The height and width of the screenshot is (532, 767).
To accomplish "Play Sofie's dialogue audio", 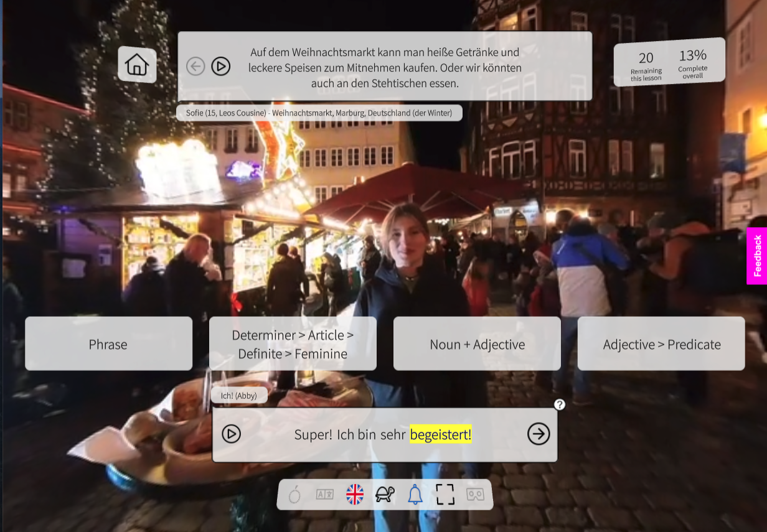I will point(221,66).
